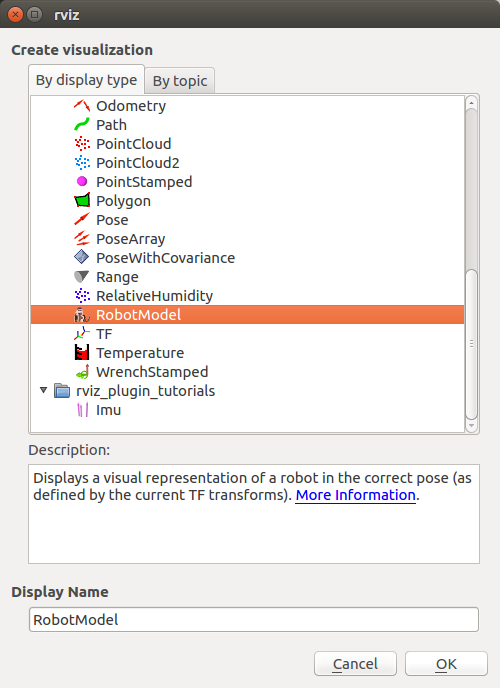Cancel the create visualization dialog
This screenshot has height=688, width=500.
coord(355,664)
